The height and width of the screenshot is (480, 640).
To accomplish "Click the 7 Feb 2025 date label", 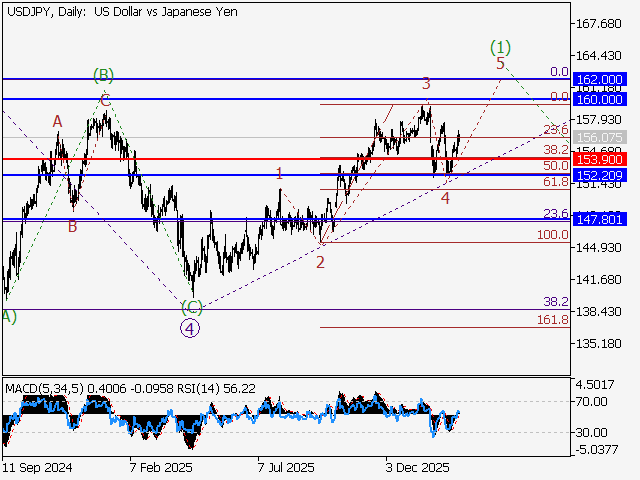I will coord(159,467).
